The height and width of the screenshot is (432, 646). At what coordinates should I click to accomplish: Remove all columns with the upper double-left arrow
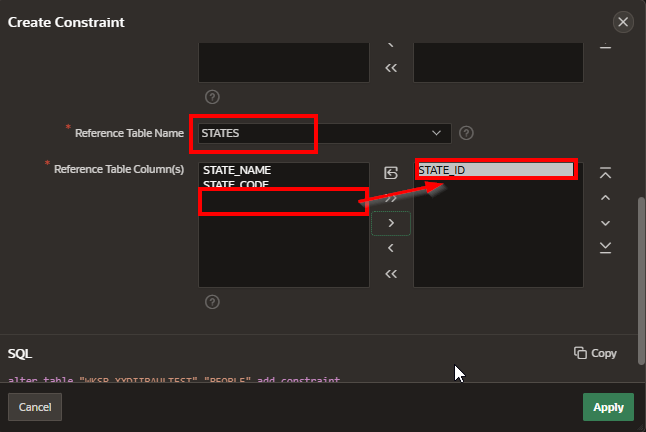click(x=391, y=68)
